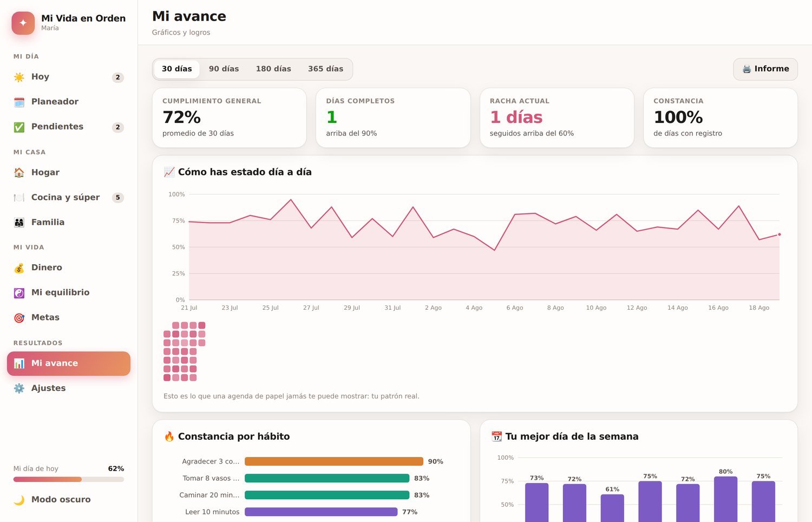The image size is (812, 522).
Task: Click the chart icon beside Cómo has estado
Action: (x=169, y=172)
